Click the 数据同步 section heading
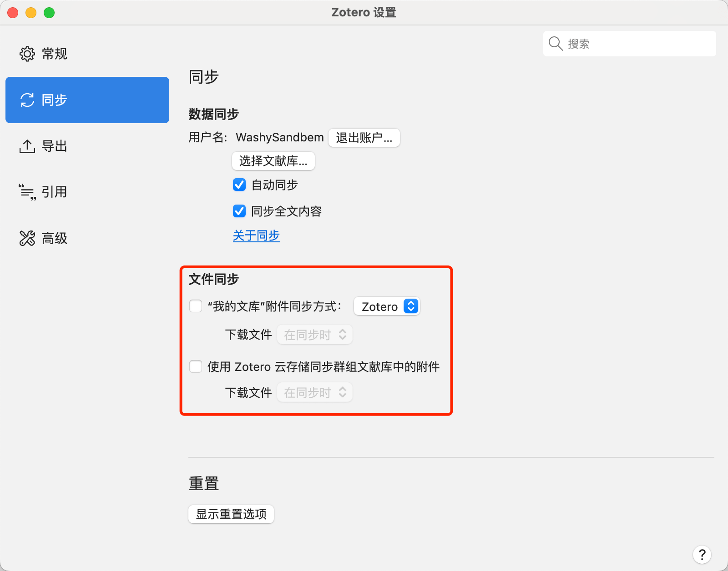The height and width of the screenshot is (571, 728). 214,114
